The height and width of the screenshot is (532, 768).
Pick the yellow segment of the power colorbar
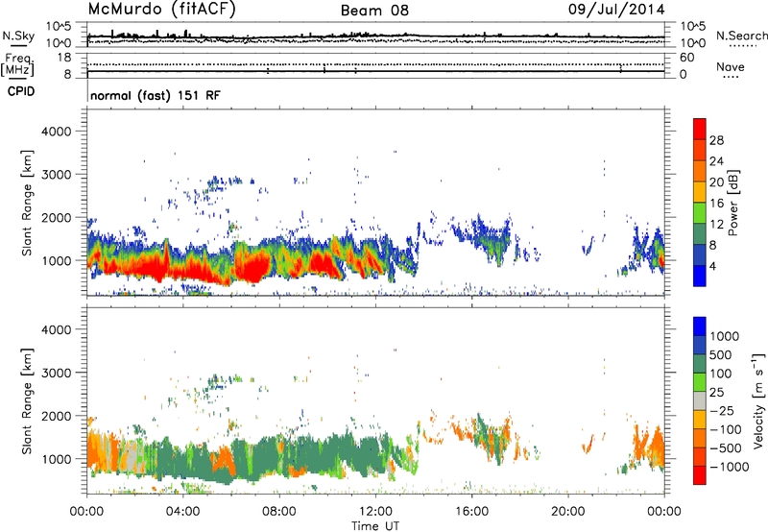click(x=700, y=192)
